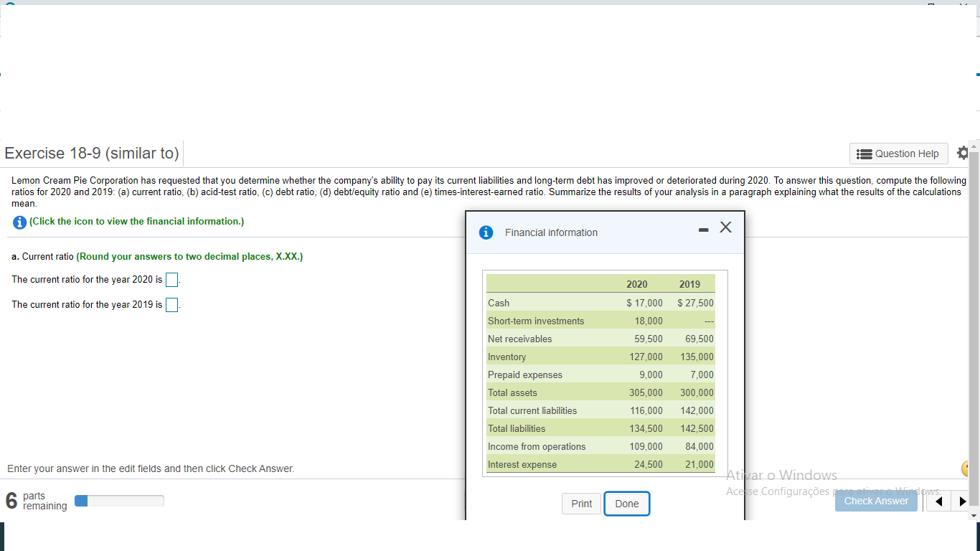Select the Total liabilities row label
980x551 pixels.
pos(517,428)
